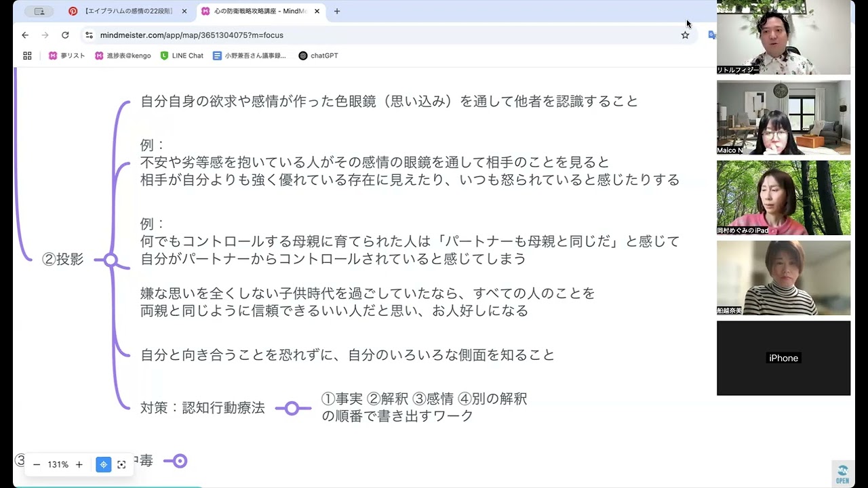This screenshot has height=488, width=868.
Task: Click the text 嫌な思いを全くしない子供時代
Action: (368, 302)
